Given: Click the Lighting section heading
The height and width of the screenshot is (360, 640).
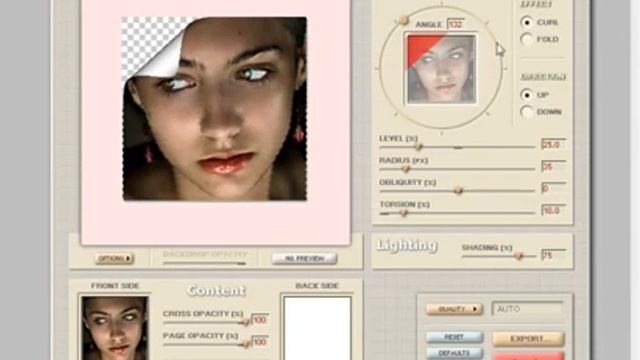Looking at the screenshot, I should [x=407, y=246].
